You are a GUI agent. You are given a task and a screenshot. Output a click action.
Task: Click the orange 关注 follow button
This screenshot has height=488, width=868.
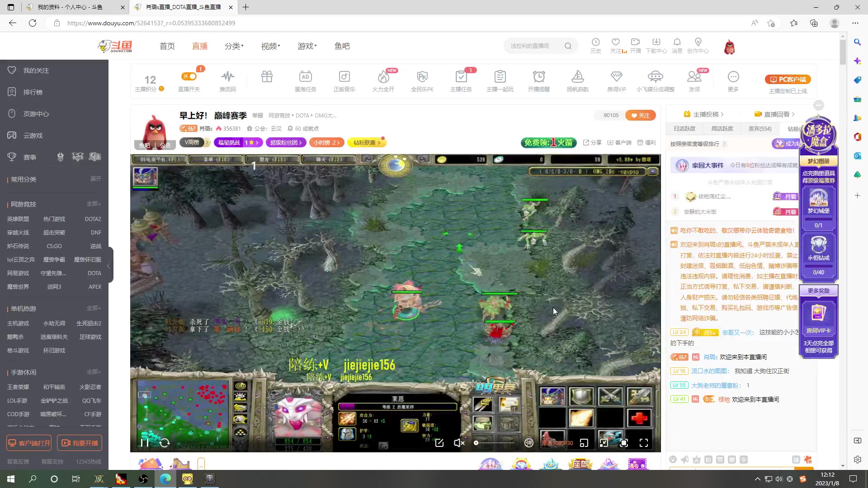click(x=640, y=115)
